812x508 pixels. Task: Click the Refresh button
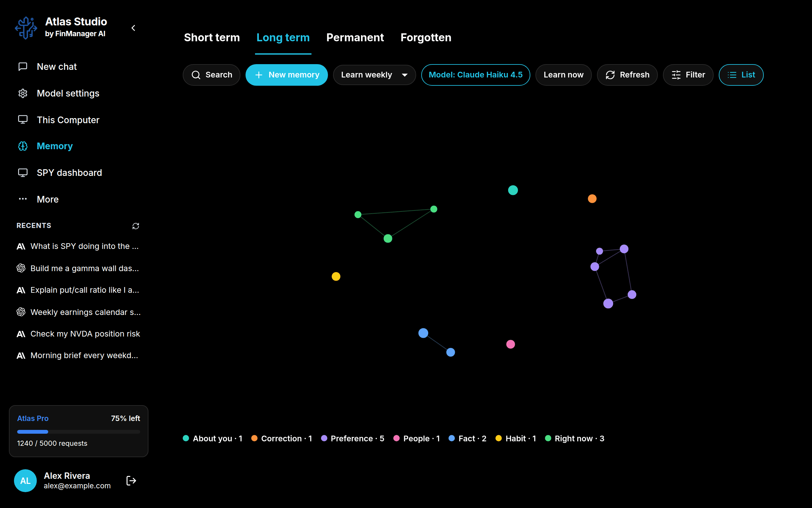(627, 75)
